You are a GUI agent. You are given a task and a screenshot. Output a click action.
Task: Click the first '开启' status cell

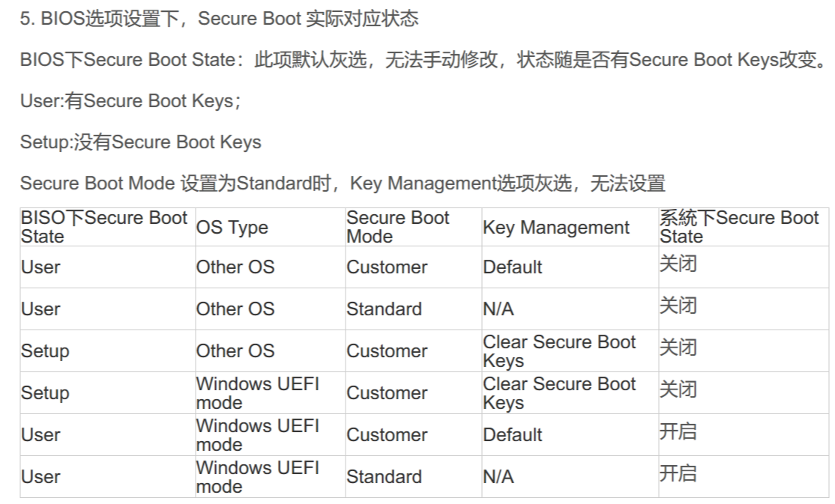pyautogui.click(x=678, y=431)
